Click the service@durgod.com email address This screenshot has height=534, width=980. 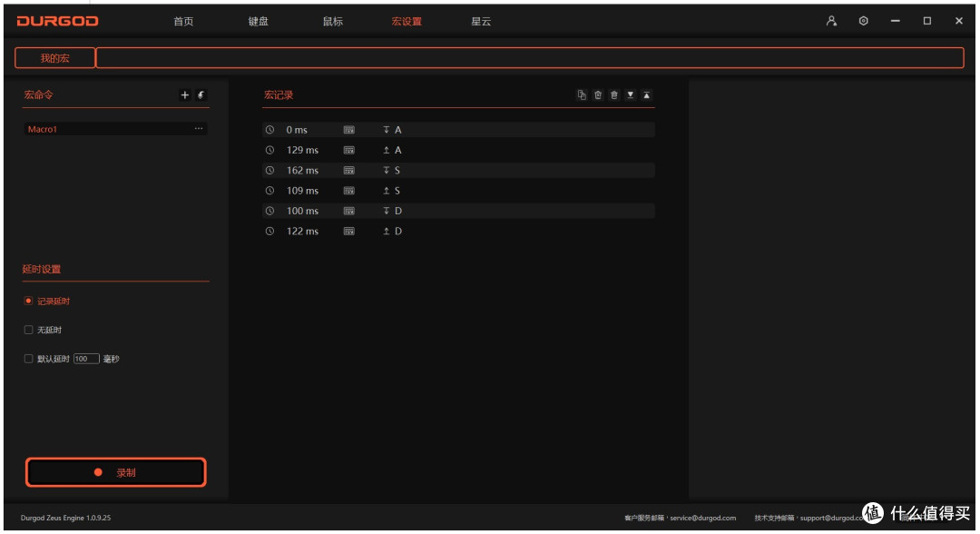point(703,518)
